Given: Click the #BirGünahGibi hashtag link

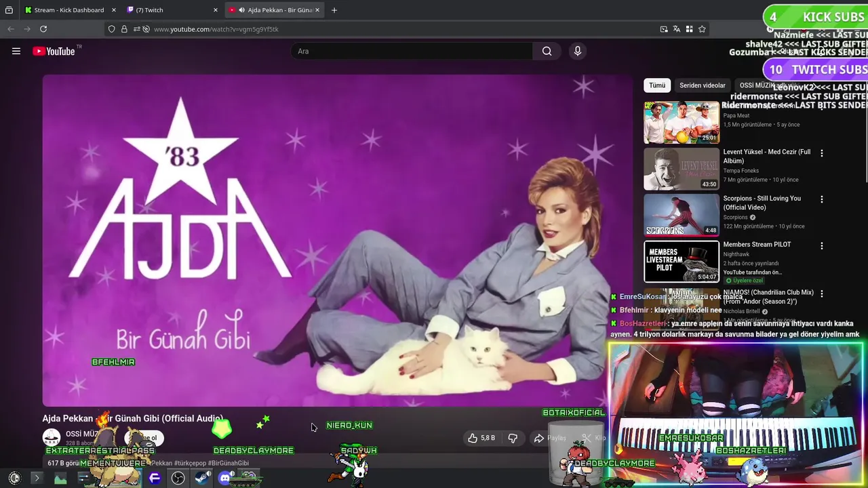Looking at the screenshot, I should 228,464.
